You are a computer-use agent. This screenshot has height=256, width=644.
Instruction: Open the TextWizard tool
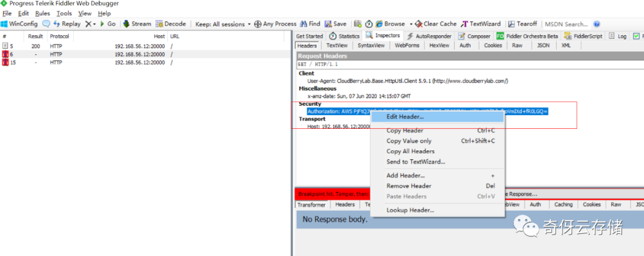click(481, 24)
